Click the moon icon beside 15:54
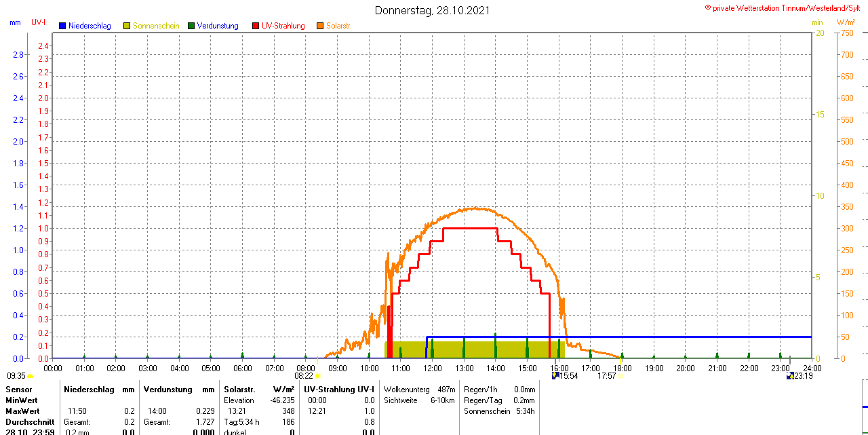This screenshot has width=868, height=435. click(556, 375)
